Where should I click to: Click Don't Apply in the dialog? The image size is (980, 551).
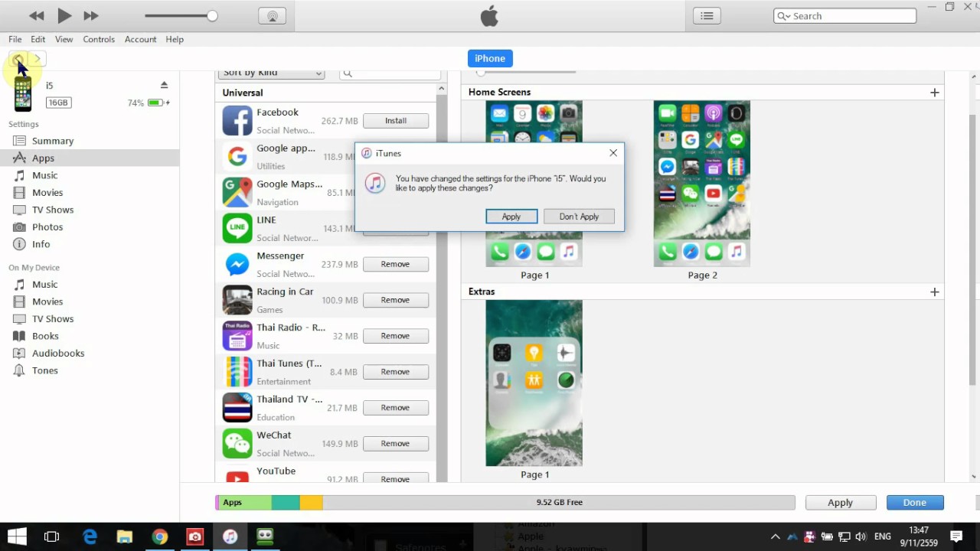(x=579, y=217)
